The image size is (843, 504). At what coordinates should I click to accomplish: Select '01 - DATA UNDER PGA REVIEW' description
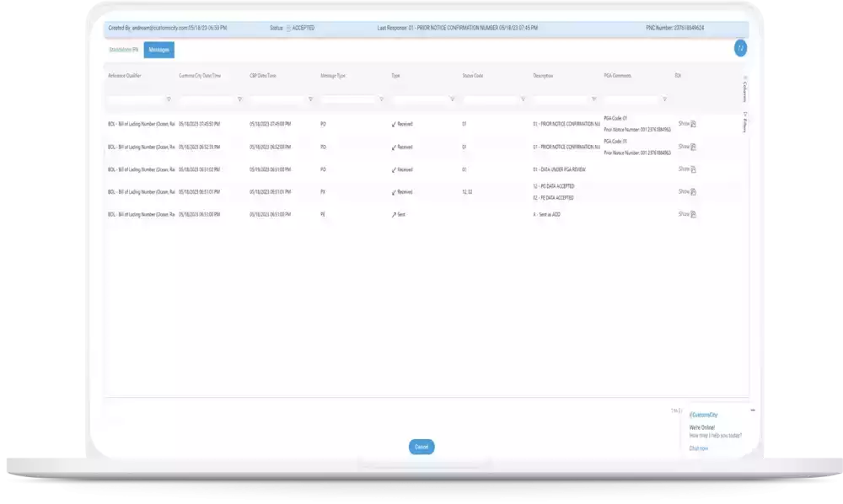[559, 169]
